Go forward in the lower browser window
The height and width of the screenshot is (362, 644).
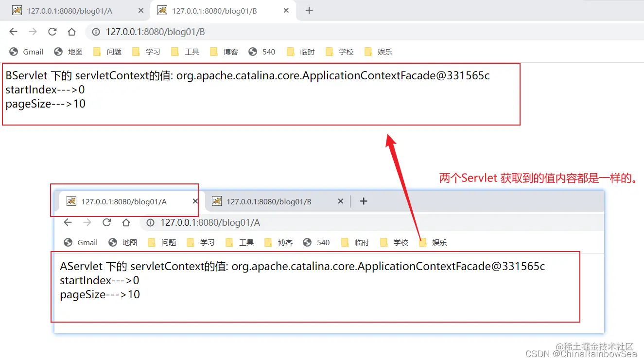point(87,222)
